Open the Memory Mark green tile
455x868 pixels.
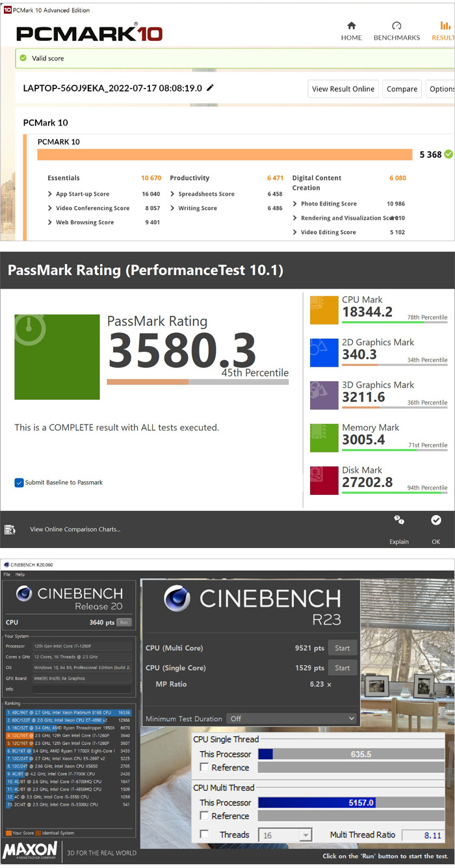(324, 438)
